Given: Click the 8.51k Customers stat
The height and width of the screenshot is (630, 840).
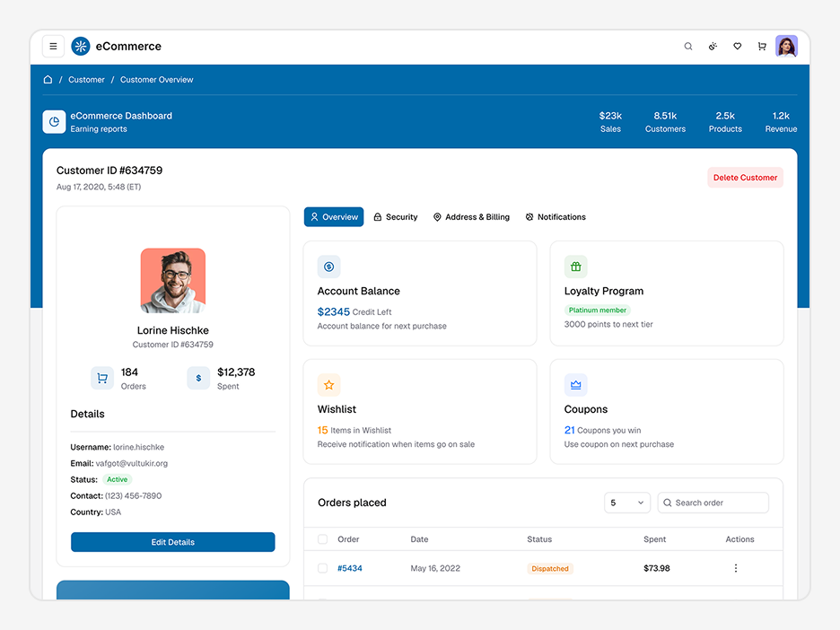Looking at the screenshot, I should (665, 122).
